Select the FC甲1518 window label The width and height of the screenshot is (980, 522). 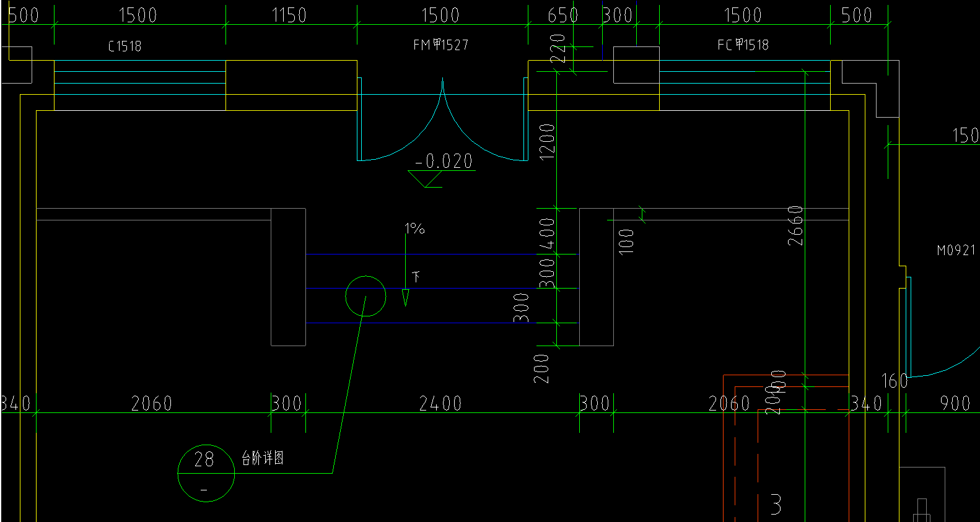tap(743, 45)
